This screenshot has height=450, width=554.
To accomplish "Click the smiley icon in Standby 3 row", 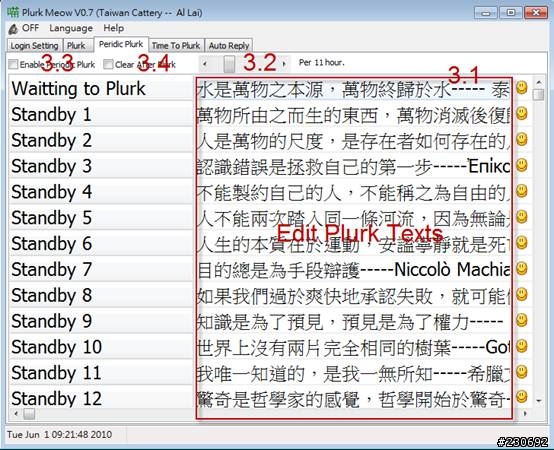I will (521, 165).
